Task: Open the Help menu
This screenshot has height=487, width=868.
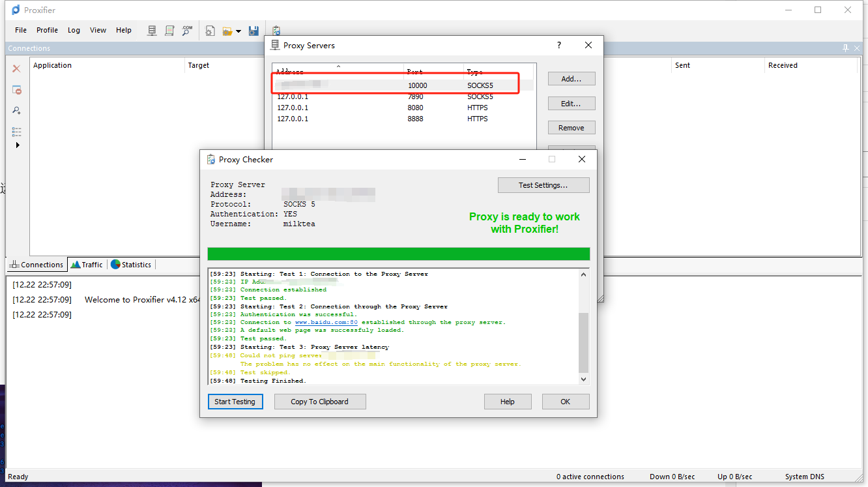Action: pos(124,30)
